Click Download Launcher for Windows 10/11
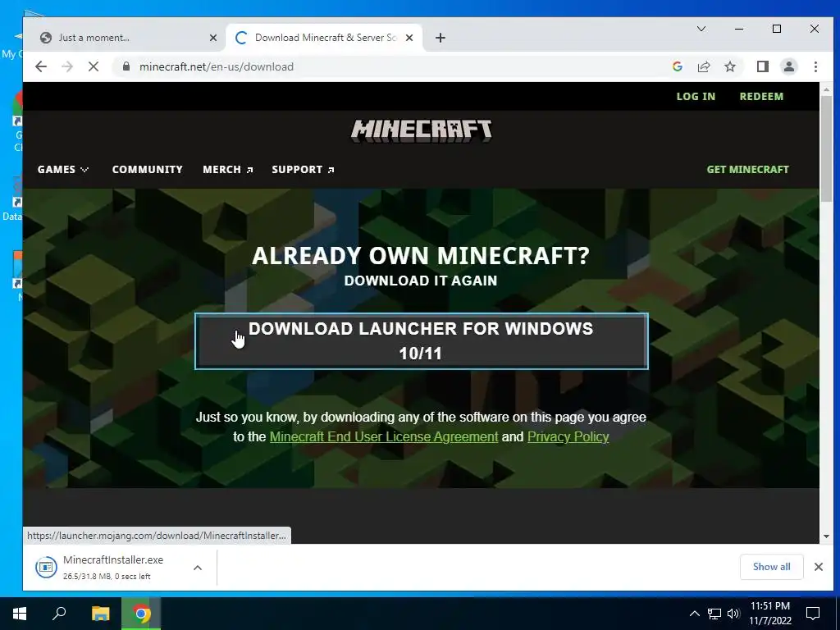 click(421, 341)
